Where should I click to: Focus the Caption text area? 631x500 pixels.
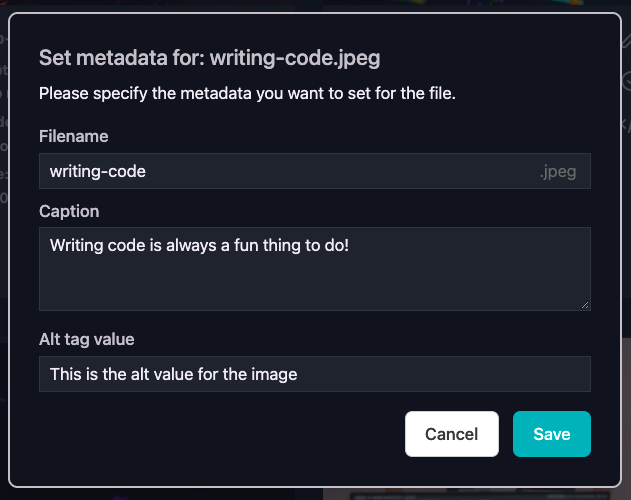coord(315,269)
